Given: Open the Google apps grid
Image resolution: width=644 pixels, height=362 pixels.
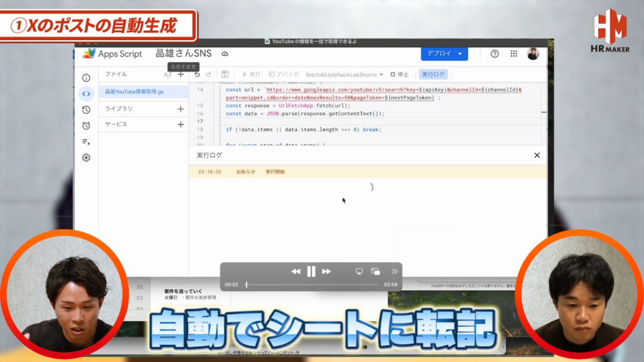Looking at the screenshot, I should tap(514, 54).
